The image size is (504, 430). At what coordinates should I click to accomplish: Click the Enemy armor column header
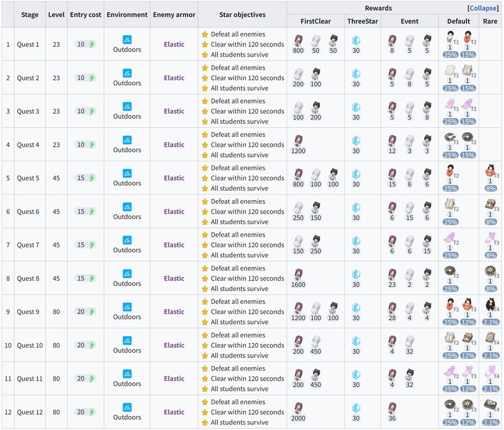174,15
